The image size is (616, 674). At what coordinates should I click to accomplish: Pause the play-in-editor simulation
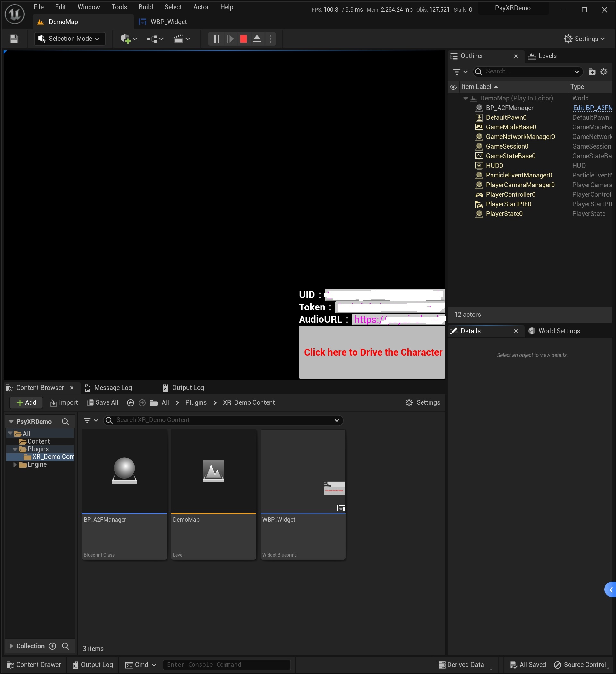coord(216,39)
